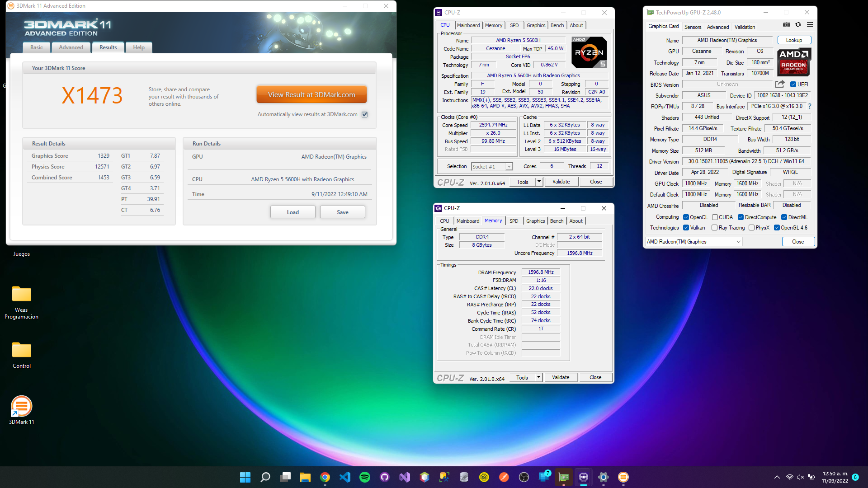This screenshot has width=868, height=488.
Task: Click the taskbar clock and date
Action: tap(835, 477)
